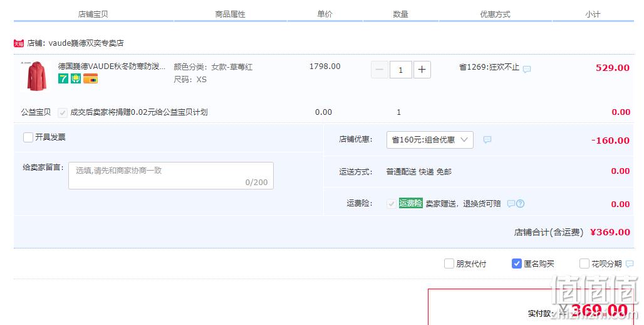
Task: Click the Tmall shop logo icon
Action: coord(19,43)
